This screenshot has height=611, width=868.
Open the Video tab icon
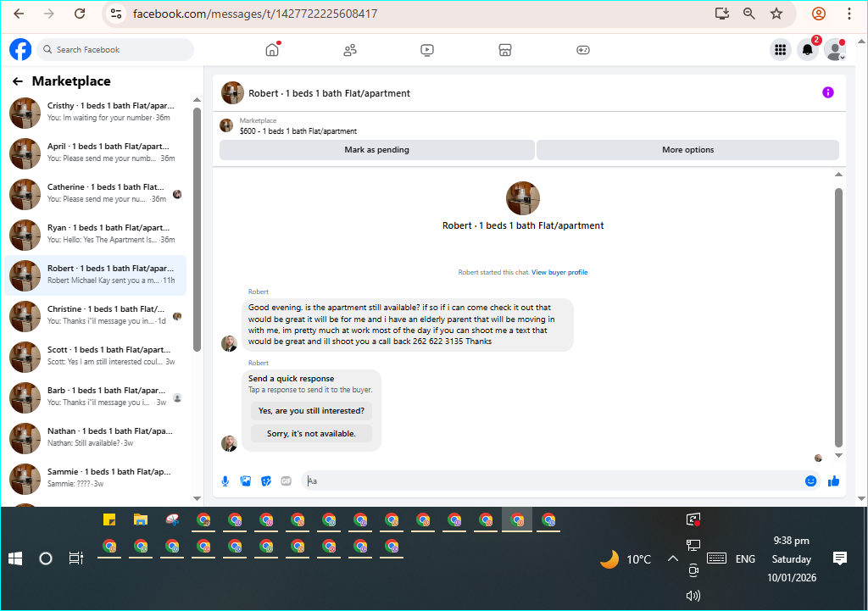click(x=427, y=50)
